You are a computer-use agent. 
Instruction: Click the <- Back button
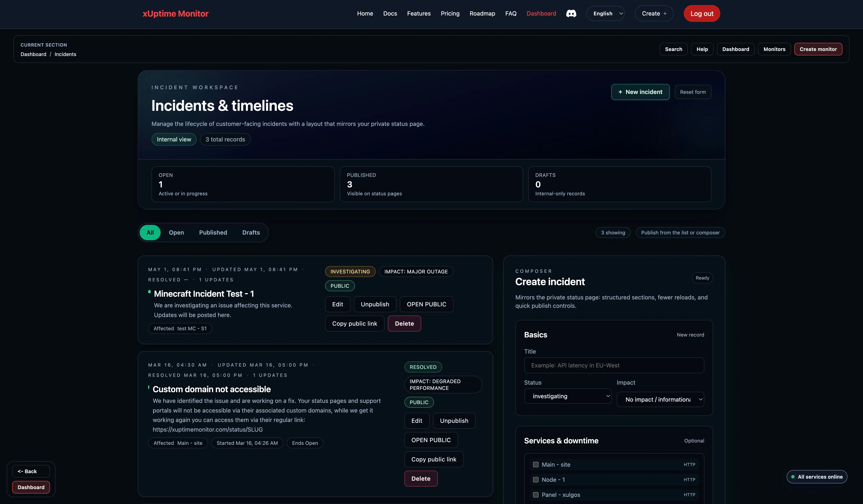tap(31, 471)
